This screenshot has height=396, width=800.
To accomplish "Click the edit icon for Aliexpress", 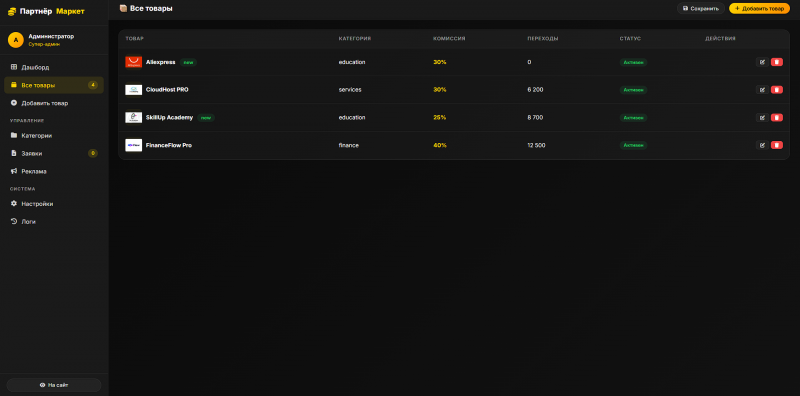I will [x=762, y=62].
